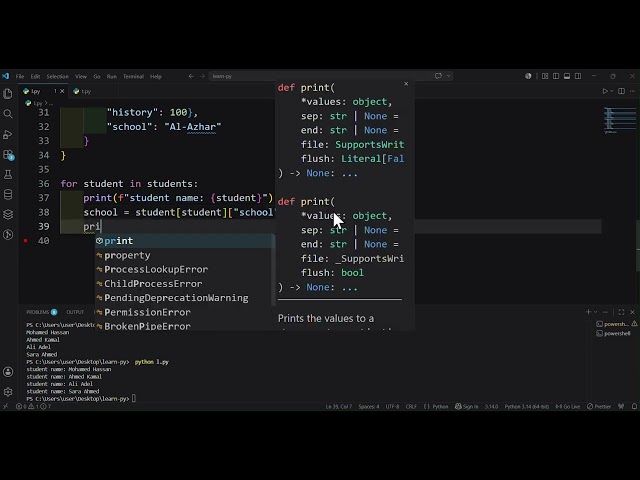Image resolution: width=640 pixels, height=480 pixels.
Task: Open the Manage gear icon
Action: (8, 392)
